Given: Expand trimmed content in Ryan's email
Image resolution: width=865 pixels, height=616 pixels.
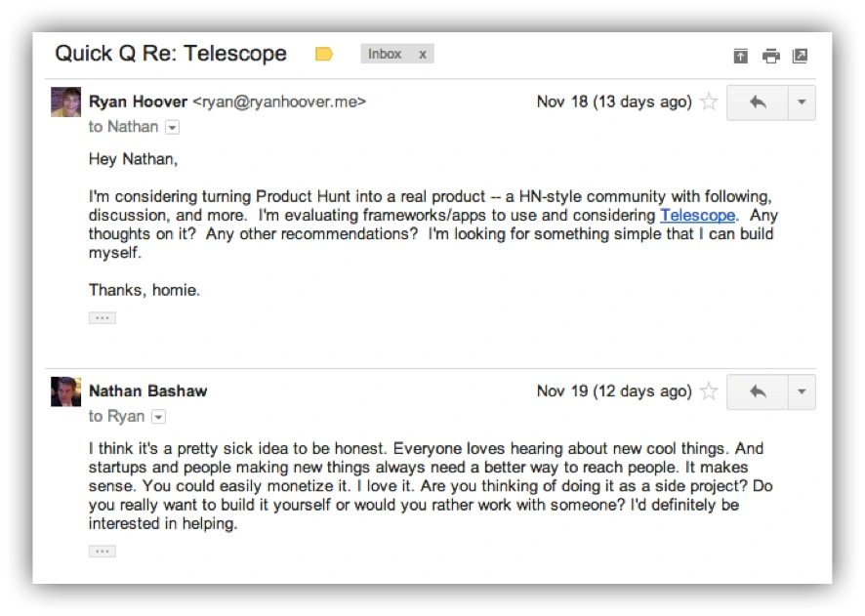Looking at the screenshot, I should (102, 318).
